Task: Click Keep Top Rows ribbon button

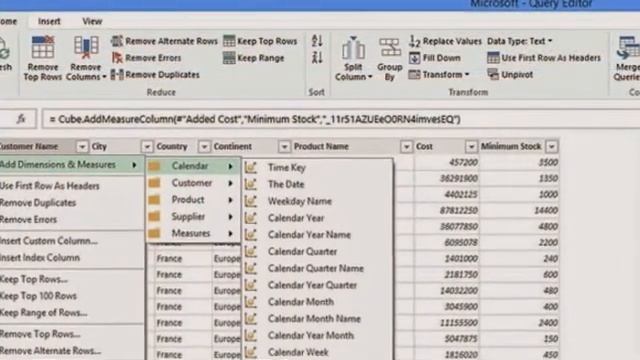Action: coord(260,41)
